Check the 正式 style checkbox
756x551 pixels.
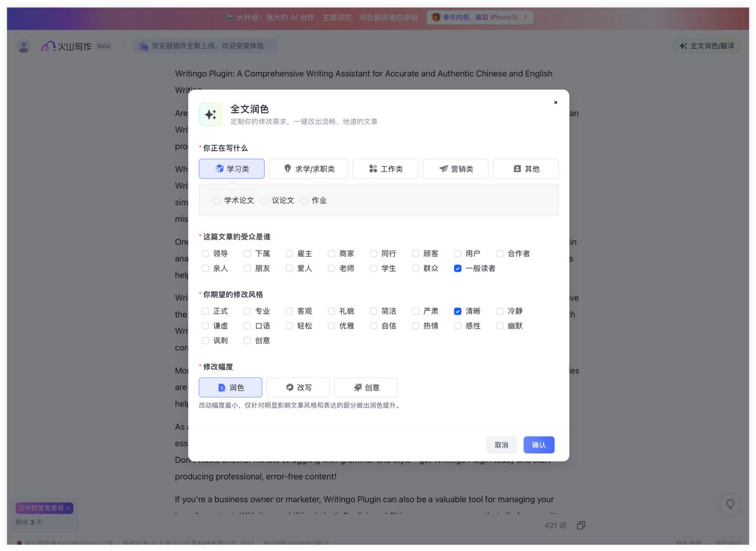pyautogui.click(x=205, y=311)
